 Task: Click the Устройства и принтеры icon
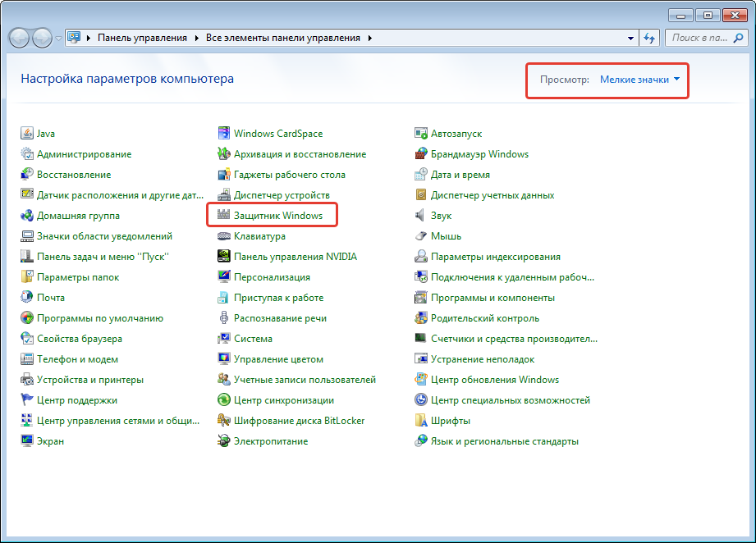[x=27, y=380]
